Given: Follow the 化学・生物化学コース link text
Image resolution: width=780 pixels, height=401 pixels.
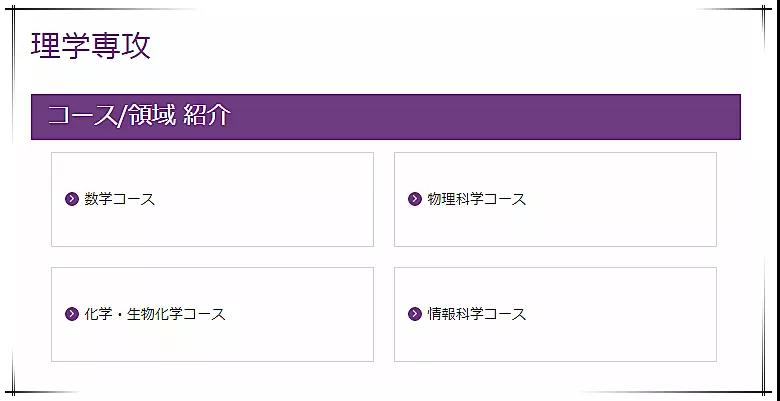Looking at the screenshot, I should [x=155, y=314].
